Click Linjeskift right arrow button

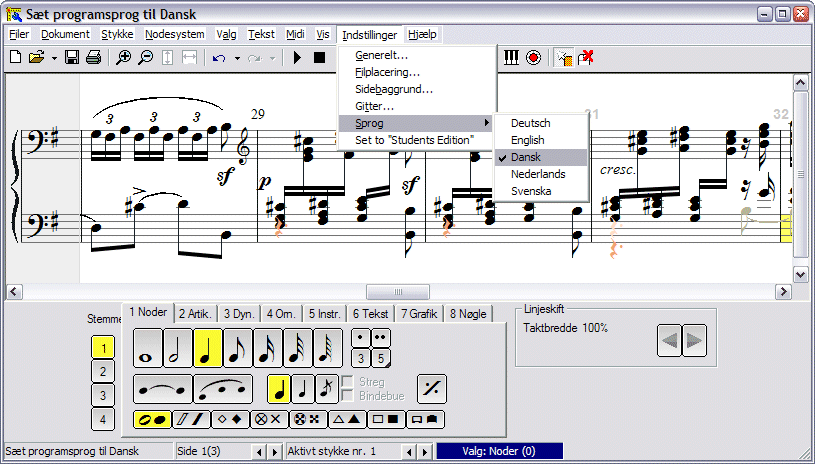coord(694,340)
